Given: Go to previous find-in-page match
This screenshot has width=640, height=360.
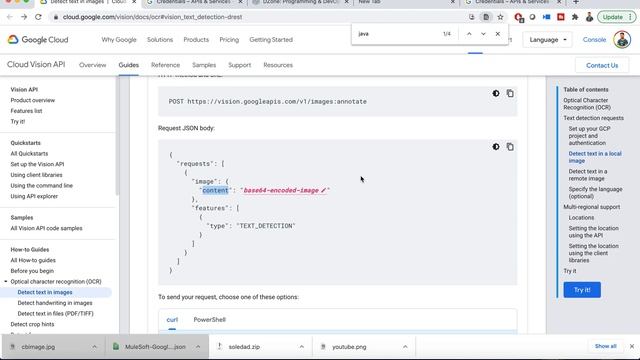Looking at the screenshot, I should pyautogui.click(x=469, y=34).
